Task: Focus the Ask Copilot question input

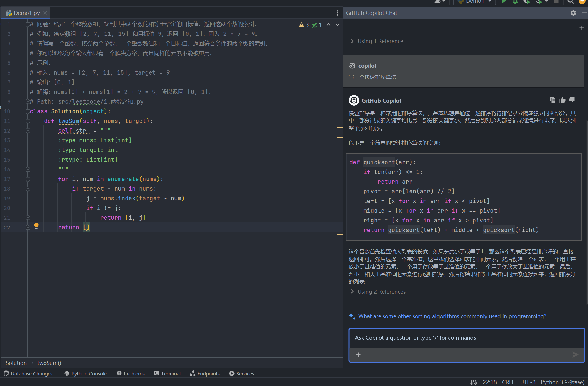Action: pos(466,338)
